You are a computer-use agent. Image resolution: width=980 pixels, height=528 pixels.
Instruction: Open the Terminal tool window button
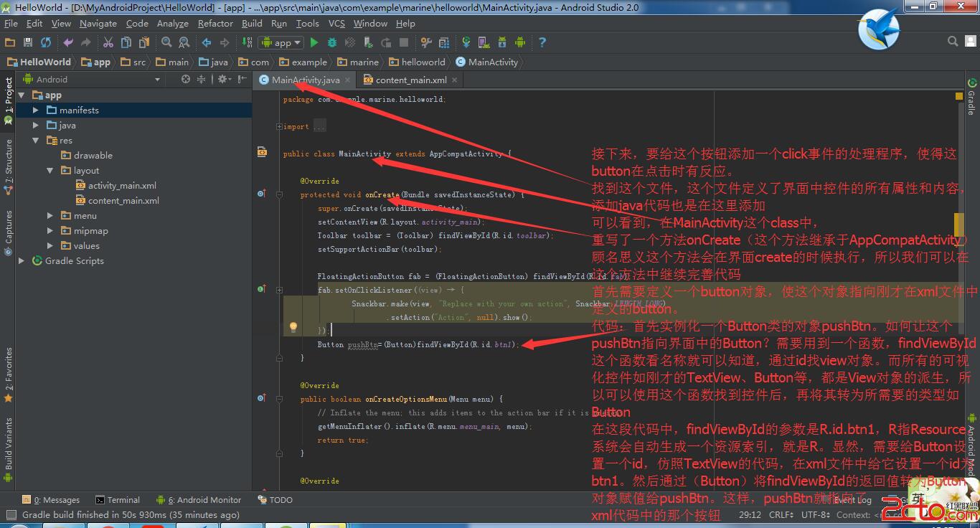click(x=118, y=500)
